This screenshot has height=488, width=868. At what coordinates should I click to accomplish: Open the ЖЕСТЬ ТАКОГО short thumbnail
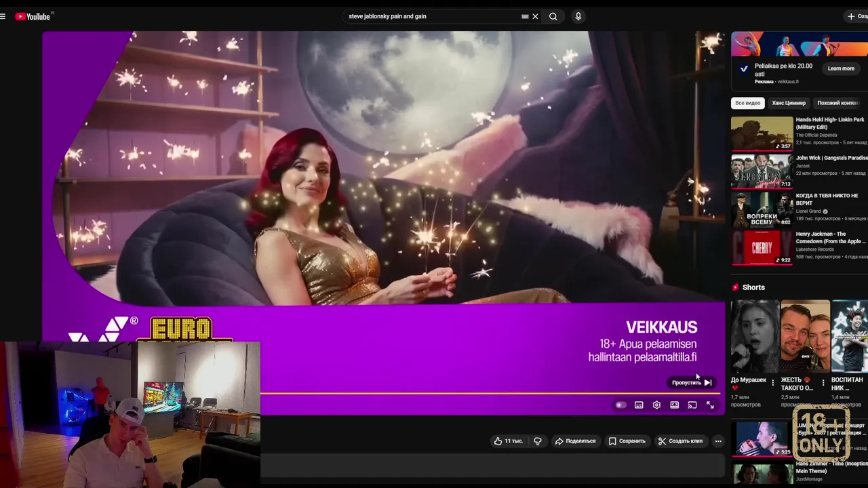click(805, 336)
